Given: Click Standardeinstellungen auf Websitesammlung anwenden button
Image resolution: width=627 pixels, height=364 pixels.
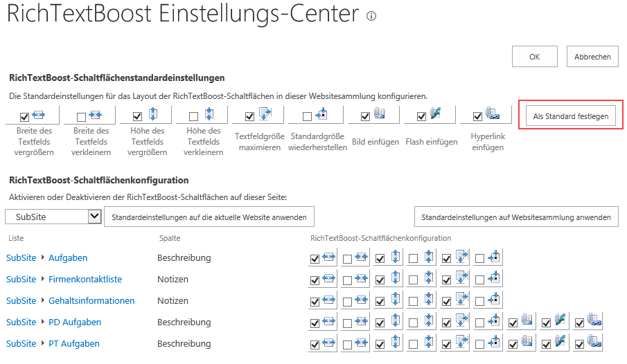Looking at the screenshot, I should [x=516, y=217].
